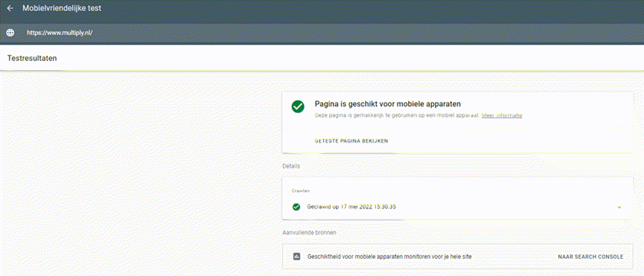Screen dimensions: 644x276
Task: Click the Details label
Action: (291, 166)
